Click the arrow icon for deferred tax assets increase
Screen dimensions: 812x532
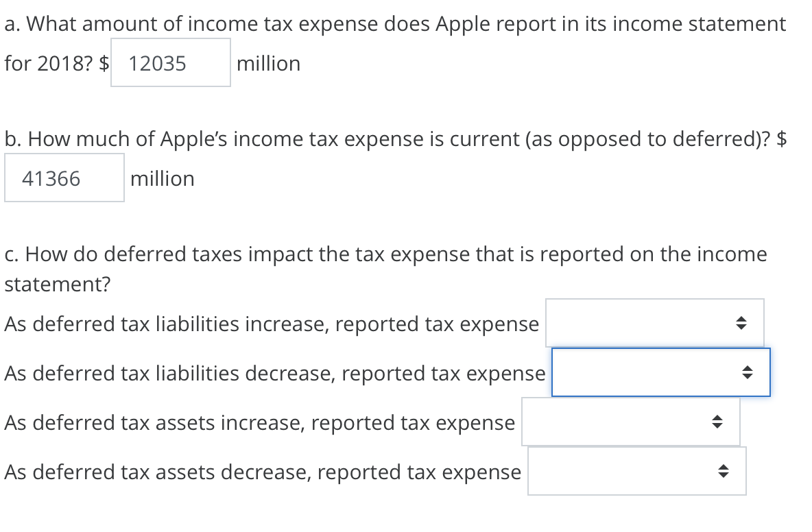click(x=717, y=422)
